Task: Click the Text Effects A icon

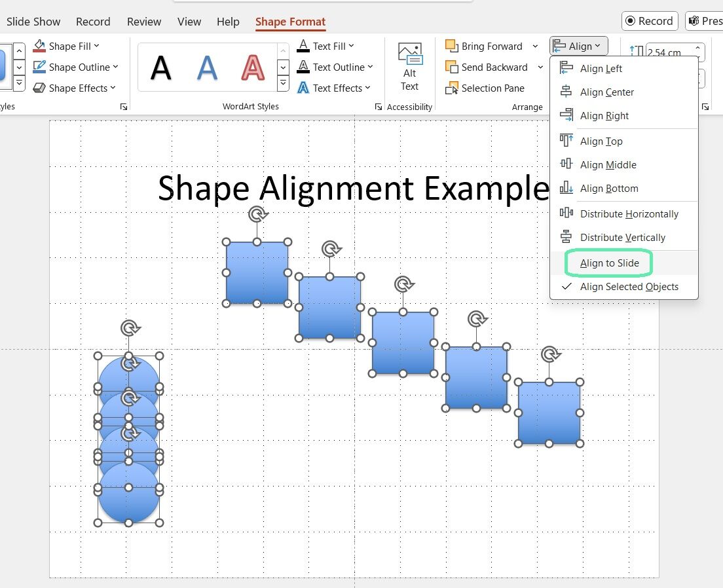Action: [x=303, y=88]
